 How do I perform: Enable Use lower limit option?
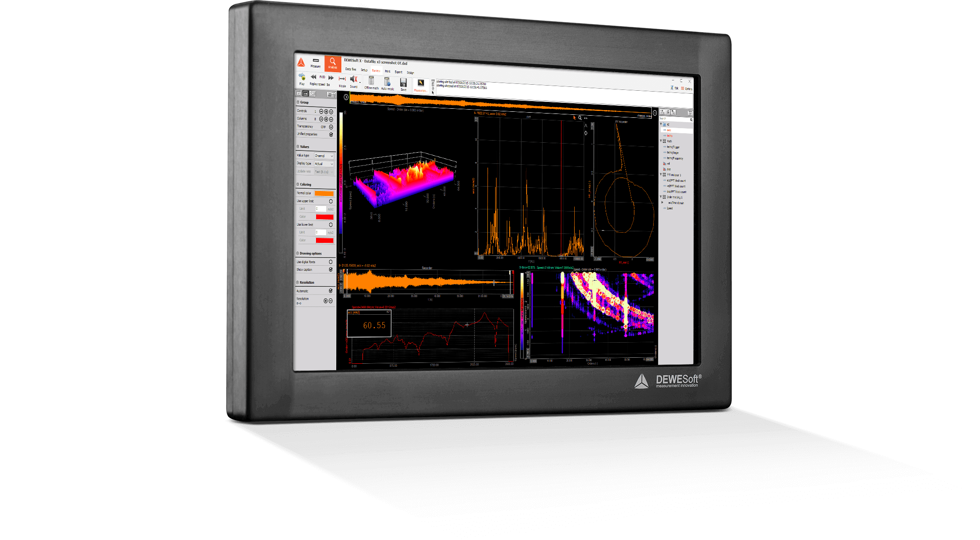[331, 225]
